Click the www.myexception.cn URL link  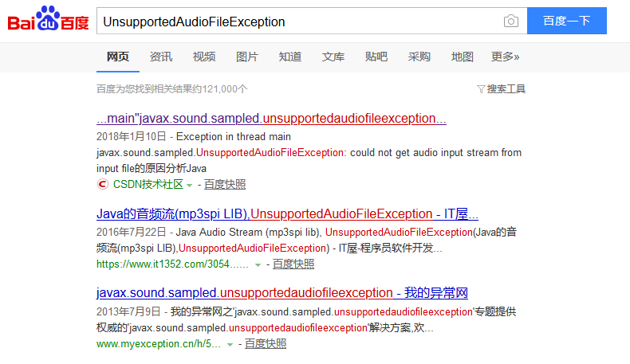tap(159, 344)
